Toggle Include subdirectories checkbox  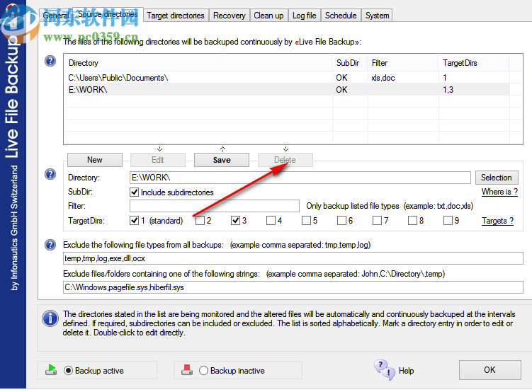pyautogui.click(x=134, y=192)
